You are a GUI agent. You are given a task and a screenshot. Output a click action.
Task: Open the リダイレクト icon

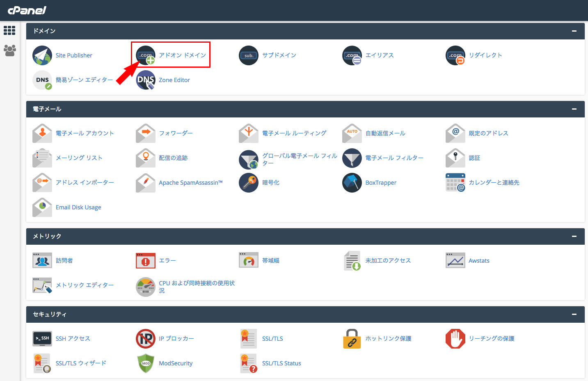[455, 55]
